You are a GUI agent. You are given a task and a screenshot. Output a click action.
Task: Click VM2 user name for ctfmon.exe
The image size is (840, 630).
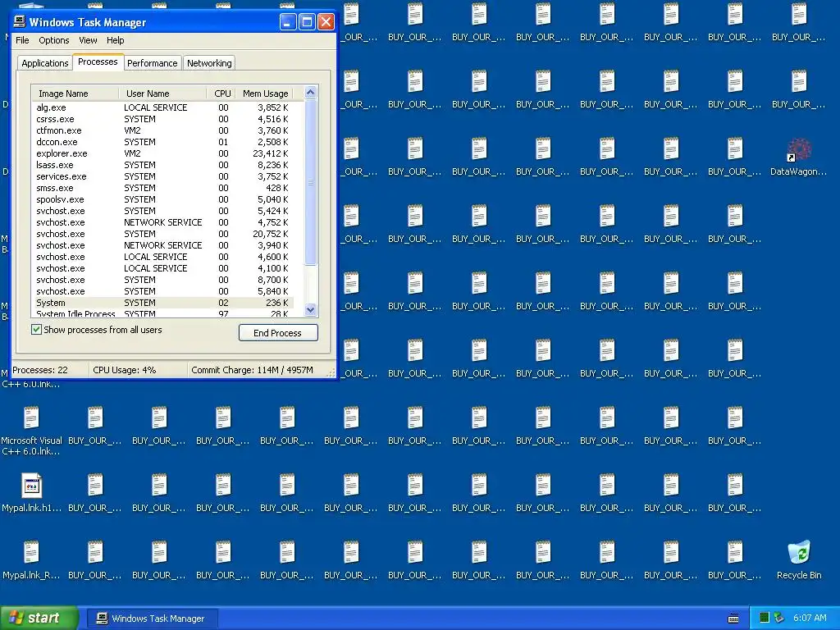coord(132,130)
